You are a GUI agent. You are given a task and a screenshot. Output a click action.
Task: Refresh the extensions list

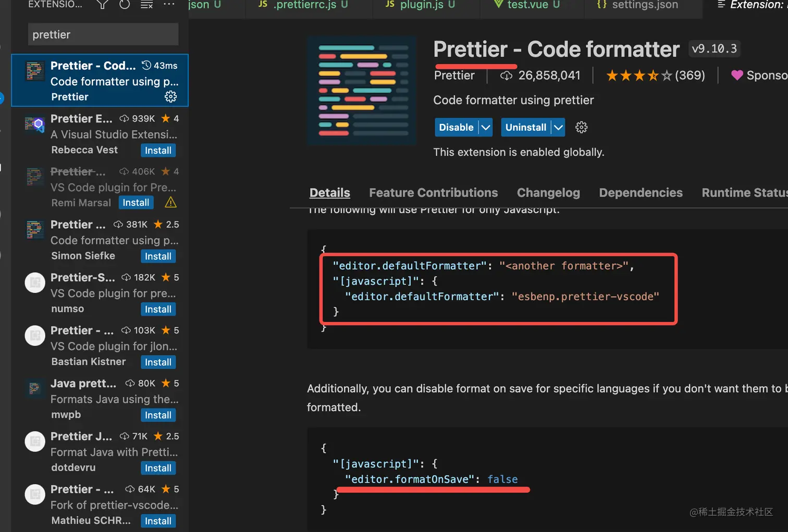pyautogui.click(x=125, y=5)
